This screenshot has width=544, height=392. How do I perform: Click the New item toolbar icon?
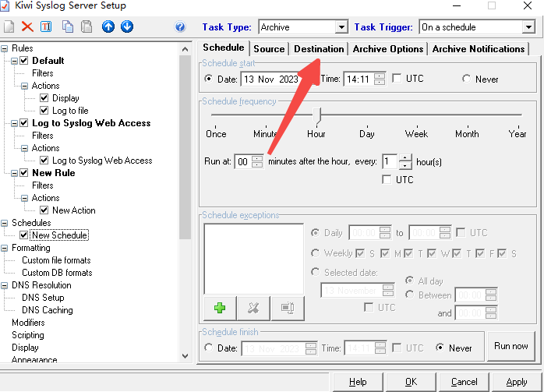(x=9, y=26)
